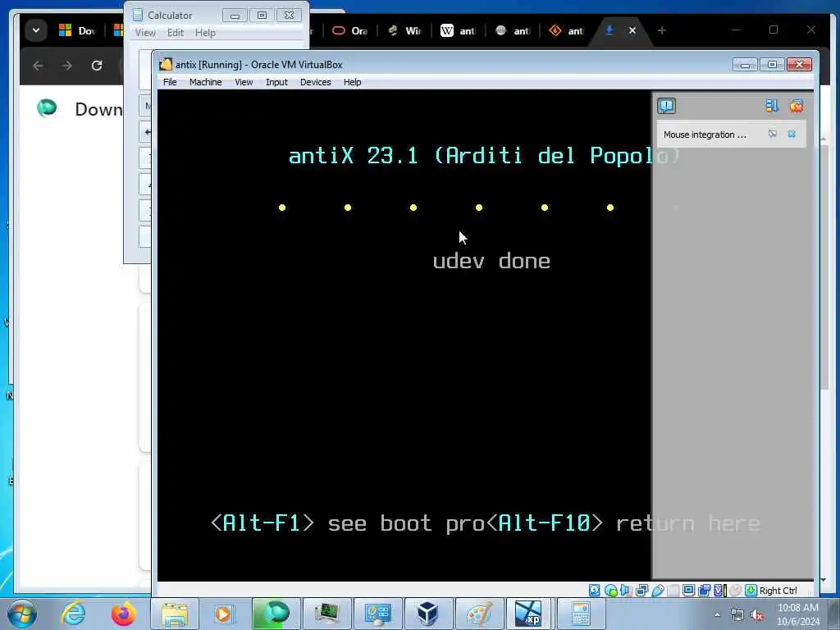This screenshot has height=630, width=840.
Task: Open Windows Media Player from the taskbar
Action: (224, 614)
